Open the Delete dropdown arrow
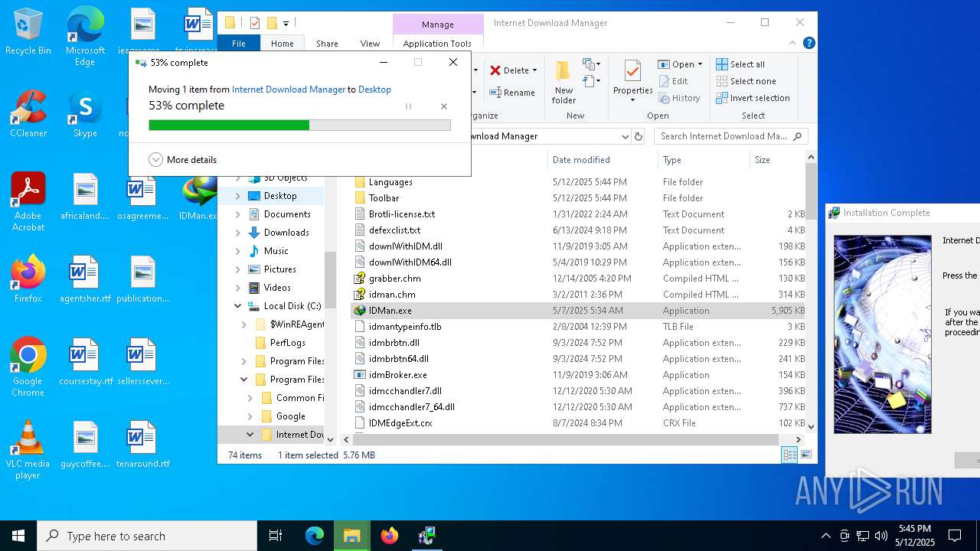The height and width of the screenshot is (551, 980). pyautogui.click(x=534, y=70)
